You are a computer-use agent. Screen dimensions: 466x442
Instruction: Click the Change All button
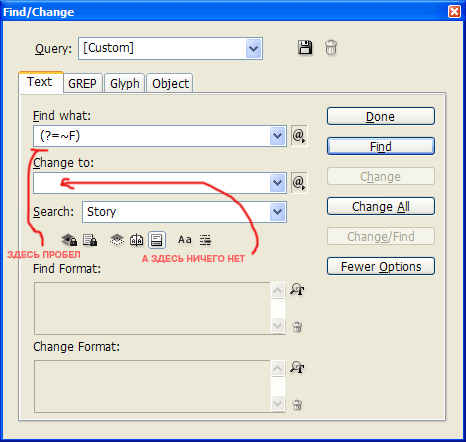(x=381, y=206)
